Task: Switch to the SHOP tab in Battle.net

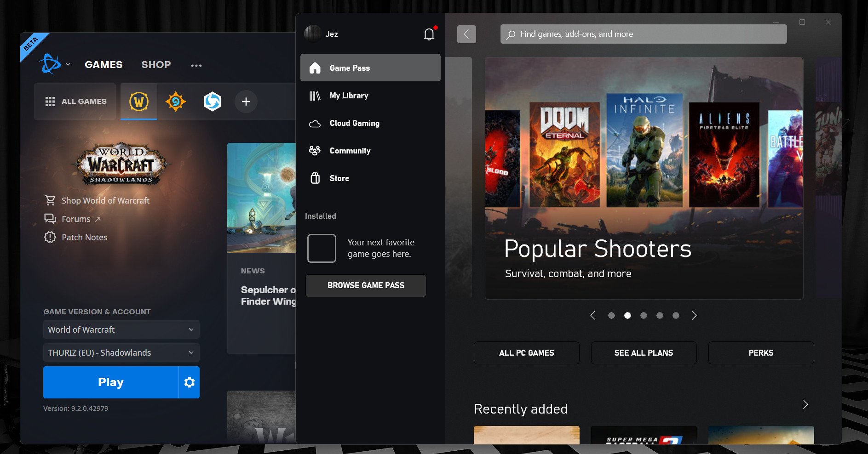Action: 156,65
